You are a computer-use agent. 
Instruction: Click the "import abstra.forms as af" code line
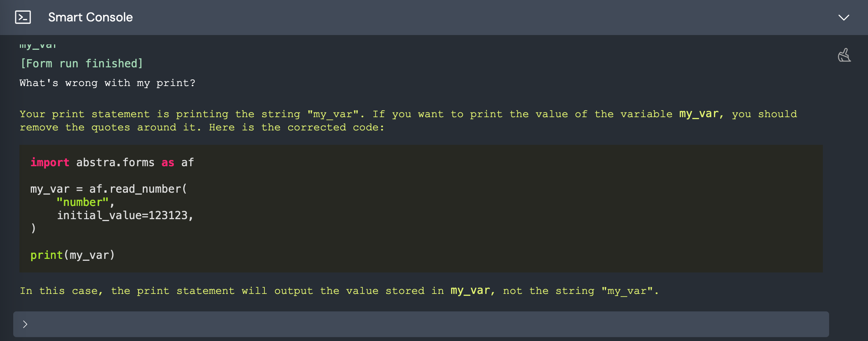tap(112, 162)
